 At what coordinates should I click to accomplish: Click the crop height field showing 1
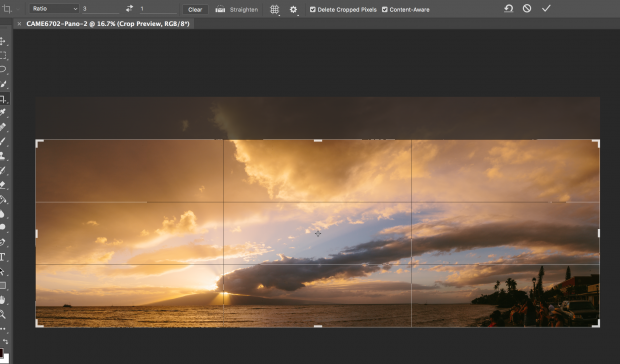click(158, 9)
